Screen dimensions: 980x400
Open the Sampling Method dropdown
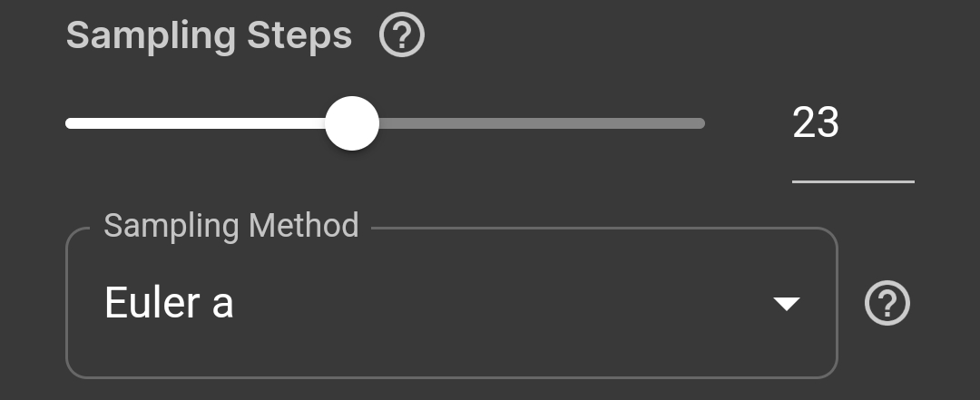(x=451, y=304)
